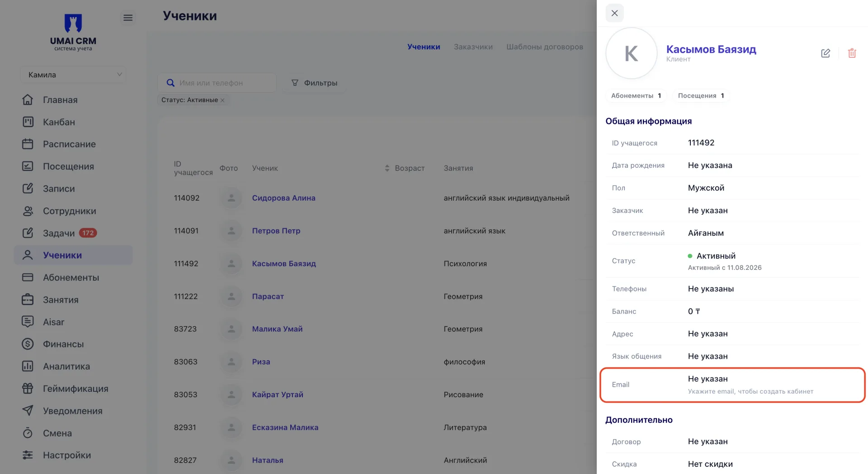Remove the Статус: Активные filter chip
This screenshot has height=474, width=868.
(222, 100)
